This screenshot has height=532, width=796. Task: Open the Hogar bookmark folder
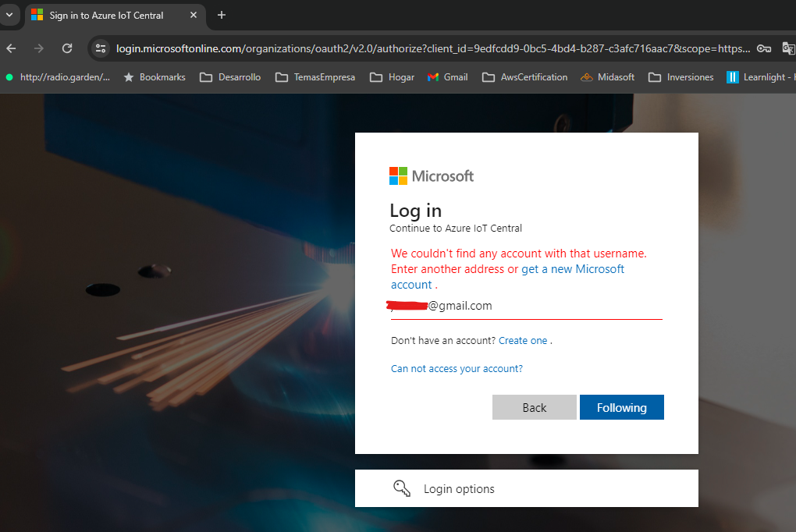click(x=393, y=77)
